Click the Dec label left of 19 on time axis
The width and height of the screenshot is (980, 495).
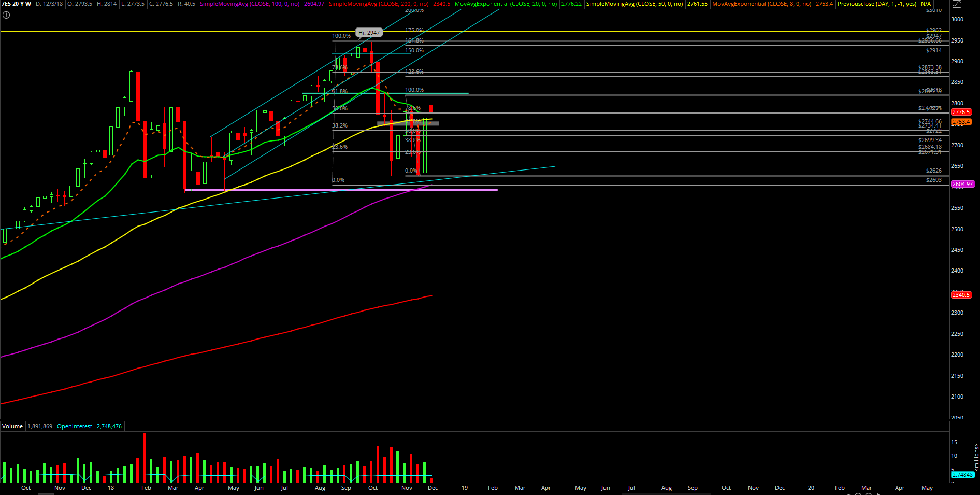(433, 488)
